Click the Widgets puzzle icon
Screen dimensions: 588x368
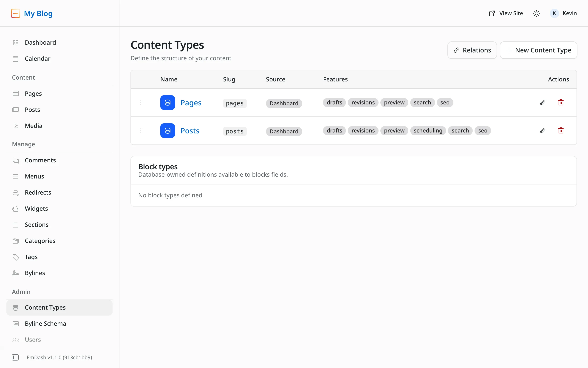click(x=16, y=209)
